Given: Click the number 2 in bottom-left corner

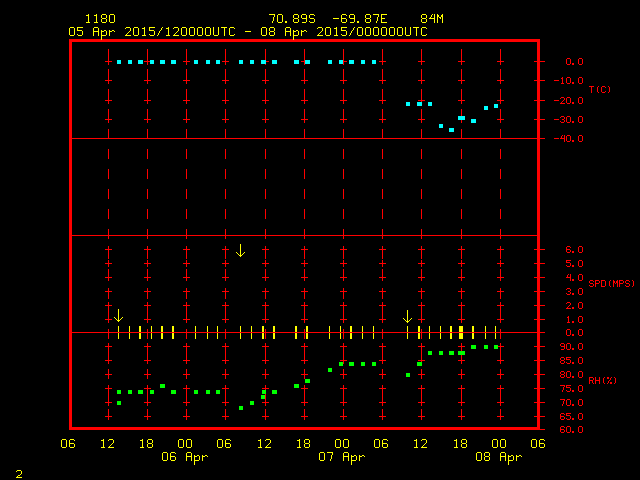Looking at the screenshot, I should coord(18,471).
